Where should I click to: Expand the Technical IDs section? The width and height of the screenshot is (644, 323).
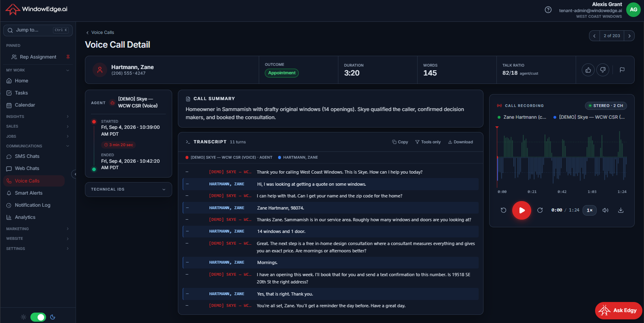129,189
